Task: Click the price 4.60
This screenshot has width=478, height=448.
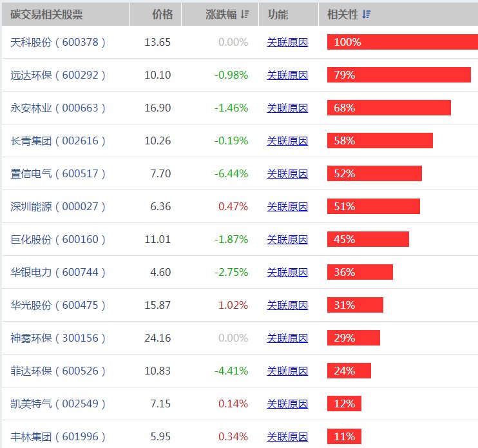Action: (160, 272)
